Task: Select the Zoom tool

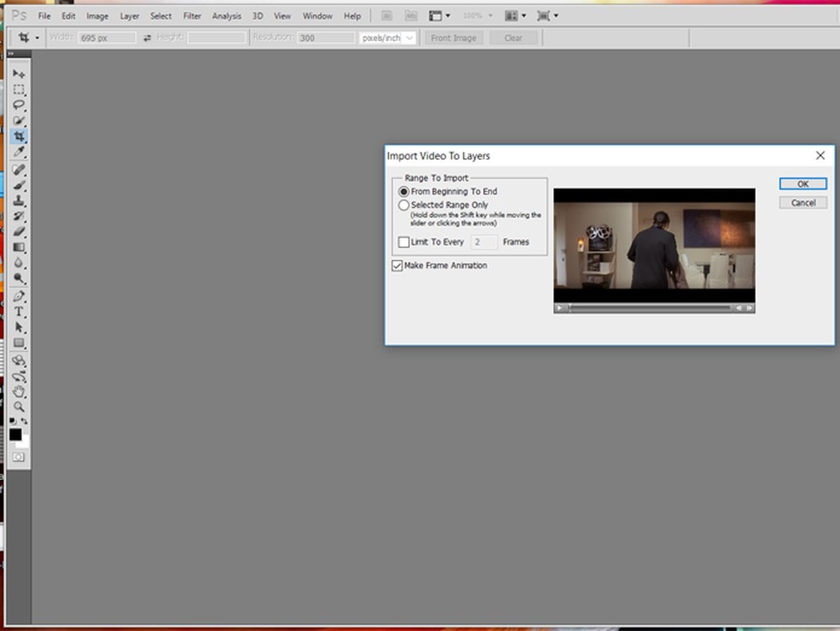Action: 19,407
